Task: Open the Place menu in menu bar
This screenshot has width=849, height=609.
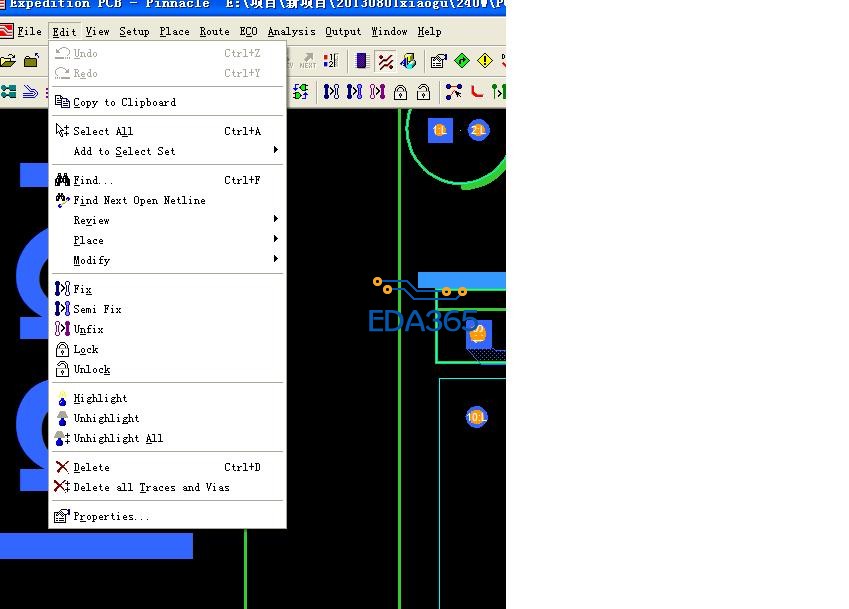Action: pos(174,31)
